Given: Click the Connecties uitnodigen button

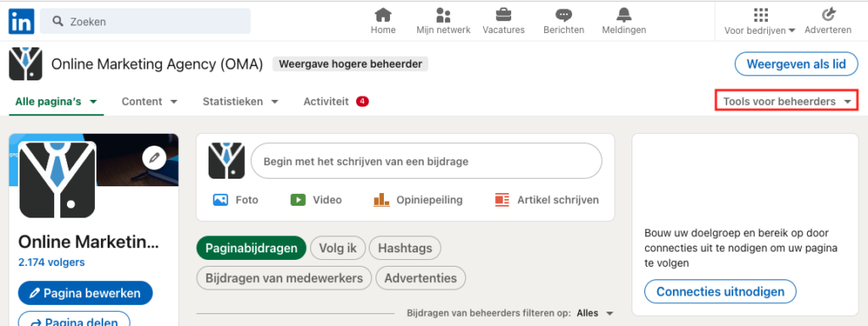Looking at the screenshot, I should click(721, 292).
